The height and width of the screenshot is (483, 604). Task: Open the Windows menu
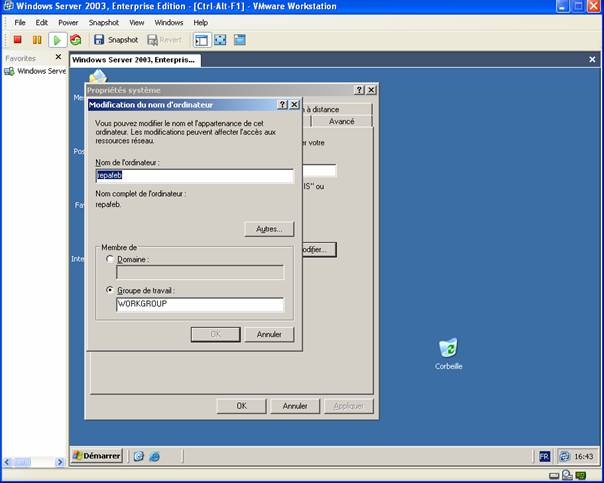point(169,22)
